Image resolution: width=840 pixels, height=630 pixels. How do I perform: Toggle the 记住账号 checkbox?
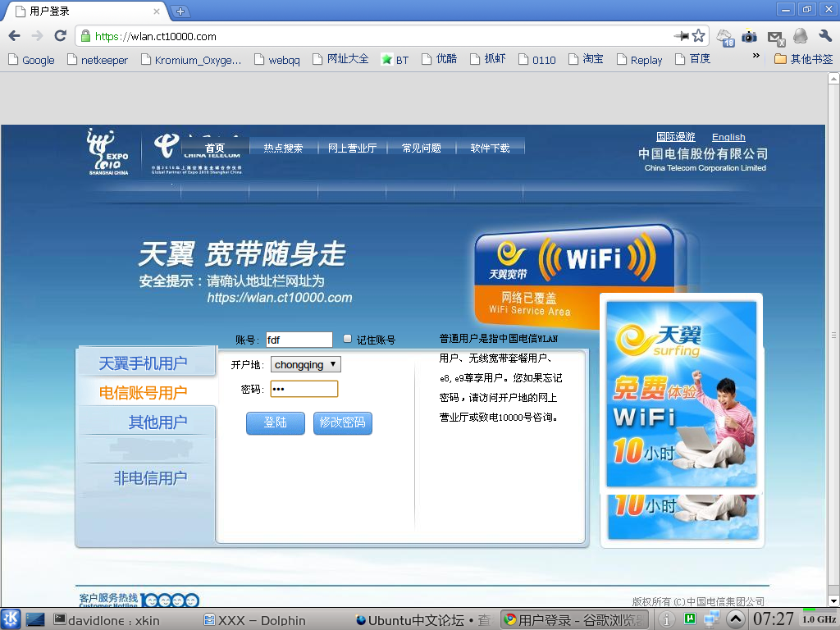click(348, 339)
